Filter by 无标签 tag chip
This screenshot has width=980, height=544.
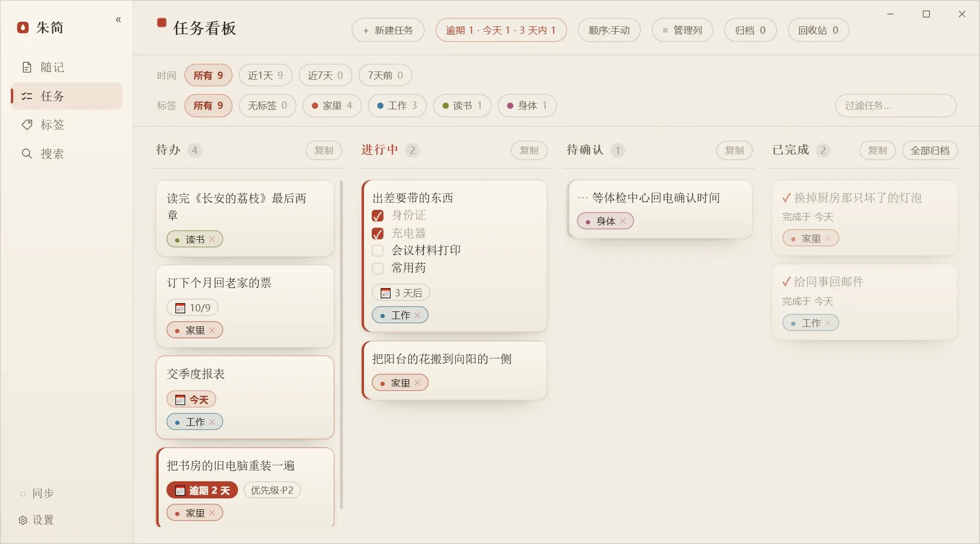point(267,106)
